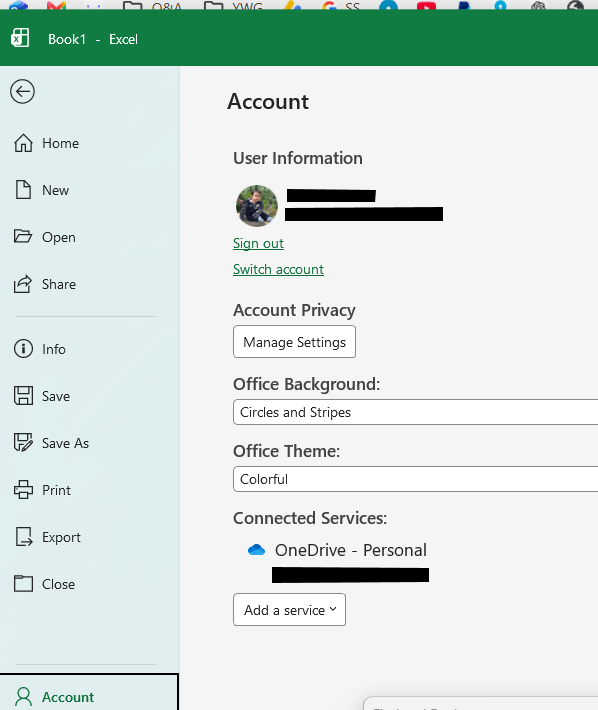Click the Excel logo in the title bar
This screenshot has height=710, width=598.
click(20, 38)
